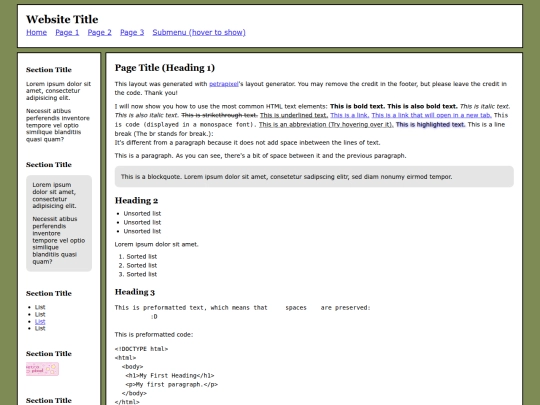The width and height of the screenshot is (540, 405).
Task: Click the underlined text 'This is underlined text.'
Action: [x=294, y=115]
